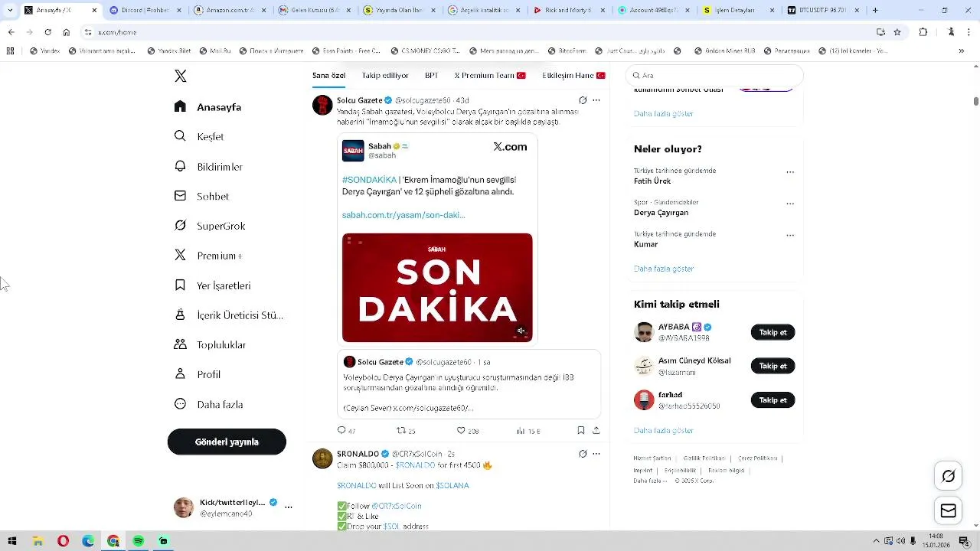Reload the page in browser toolbar
The width and height of the screenshot is (980, 551).
pos(47,32)
